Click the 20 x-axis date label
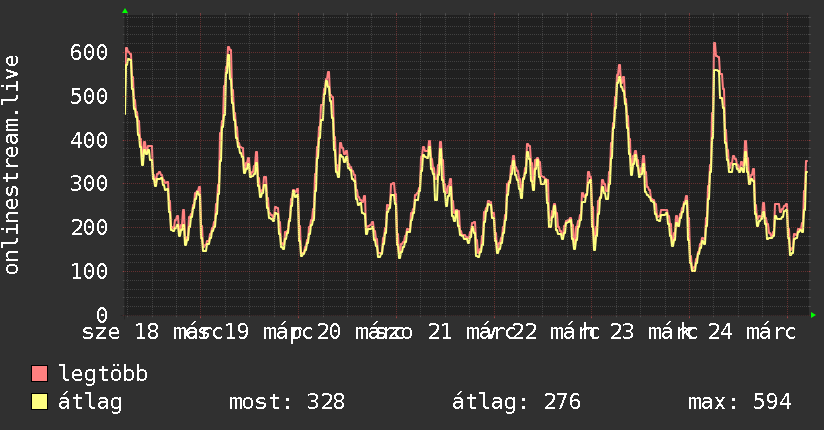The width and height of the screenshot is (824, 430). (328, 332)
